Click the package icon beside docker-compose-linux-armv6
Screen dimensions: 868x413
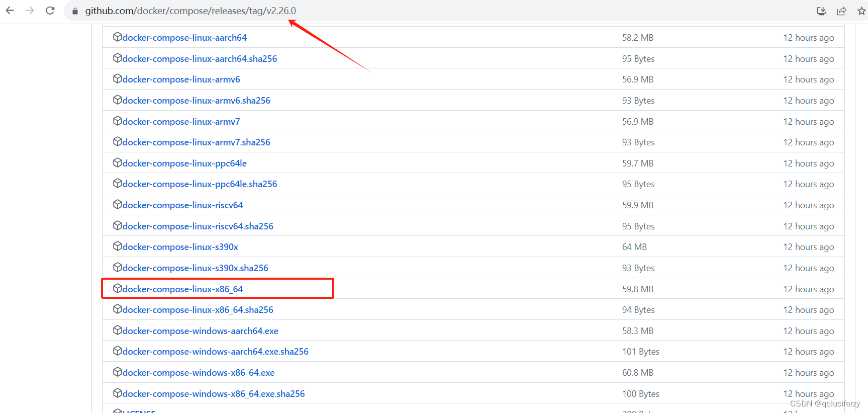[117, 78]
